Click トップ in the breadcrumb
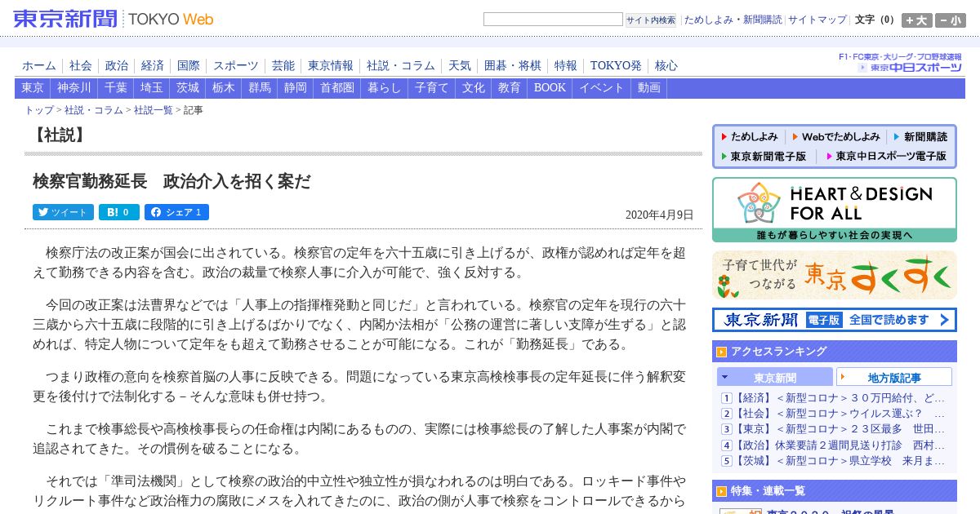 click(39, 110)
